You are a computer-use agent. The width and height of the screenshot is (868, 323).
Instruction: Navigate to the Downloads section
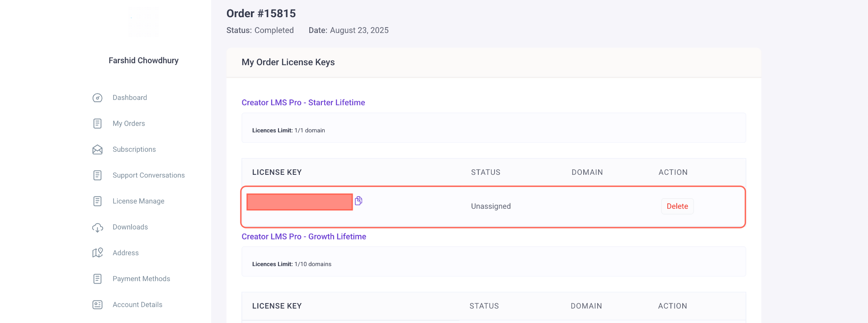tap(130, 227)
